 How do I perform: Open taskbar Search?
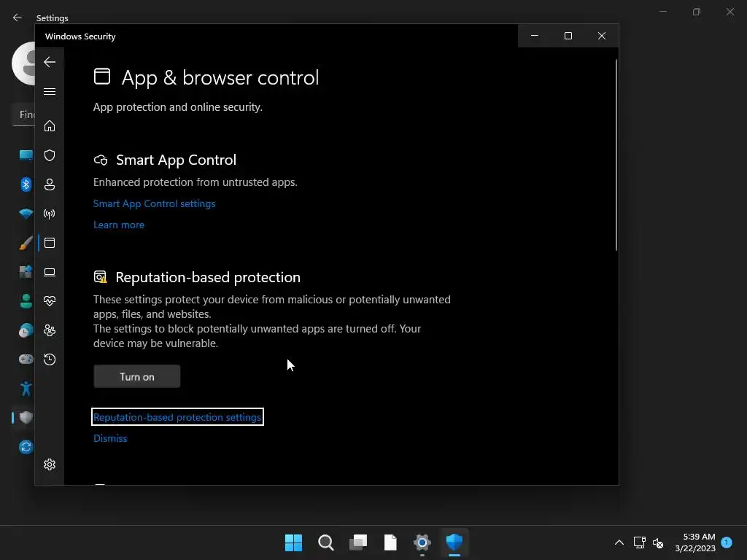[326, 542]
